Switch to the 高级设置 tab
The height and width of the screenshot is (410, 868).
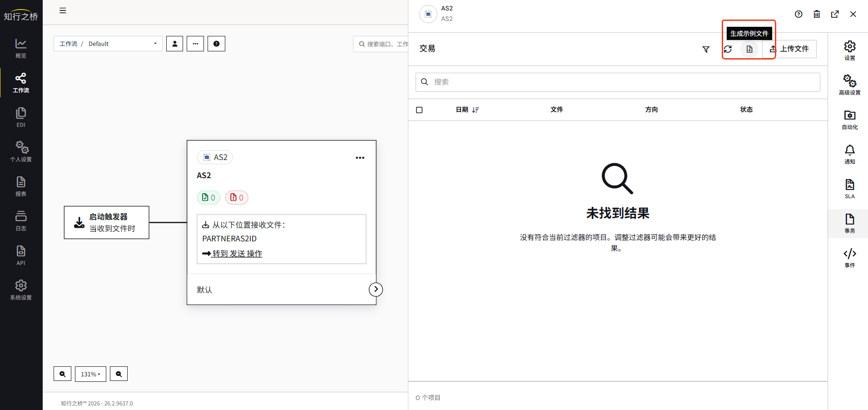[x=850, y=85]
